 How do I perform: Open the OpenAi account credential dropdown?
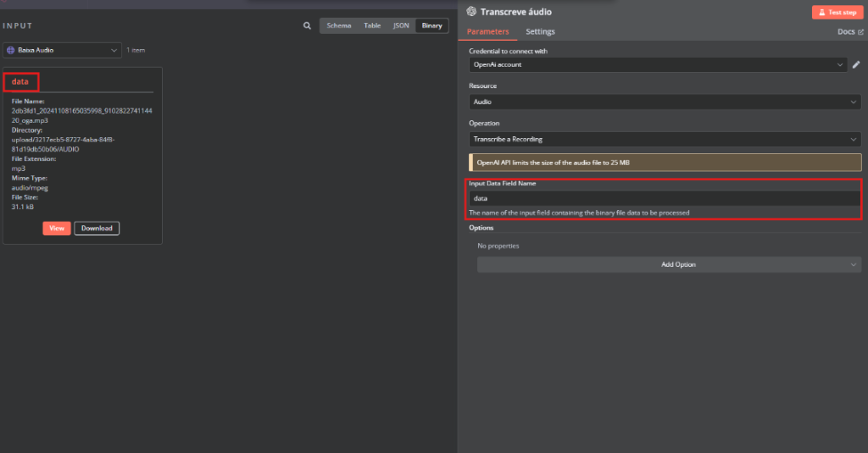pos(658,64)
